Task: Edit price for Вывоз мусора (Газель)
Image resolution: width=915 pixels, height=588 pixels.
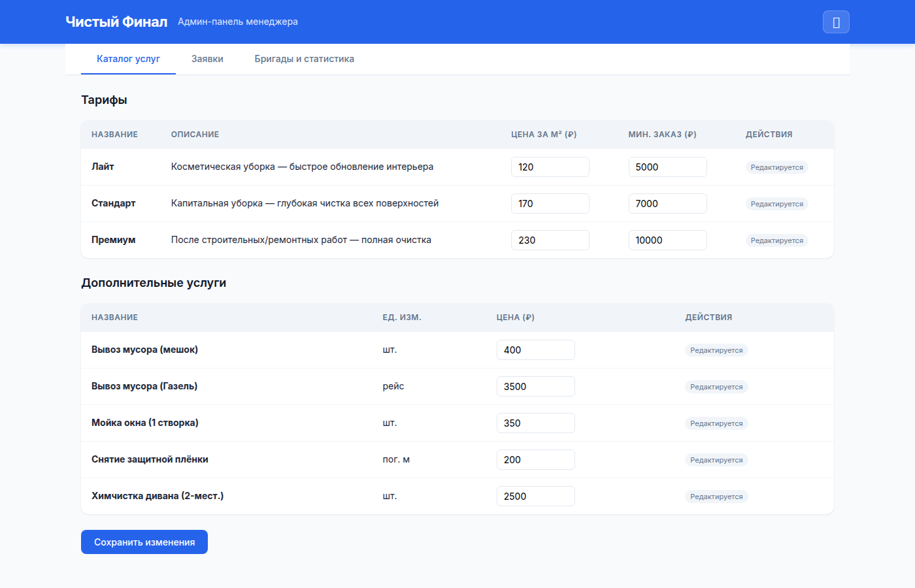Action: click(x=536, y=387)
